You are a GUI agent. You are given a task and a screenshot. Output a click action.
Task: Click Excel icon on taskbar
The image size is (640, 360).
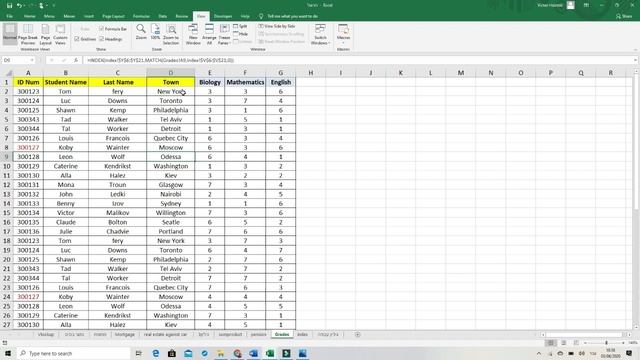click(x=270, y=353)
